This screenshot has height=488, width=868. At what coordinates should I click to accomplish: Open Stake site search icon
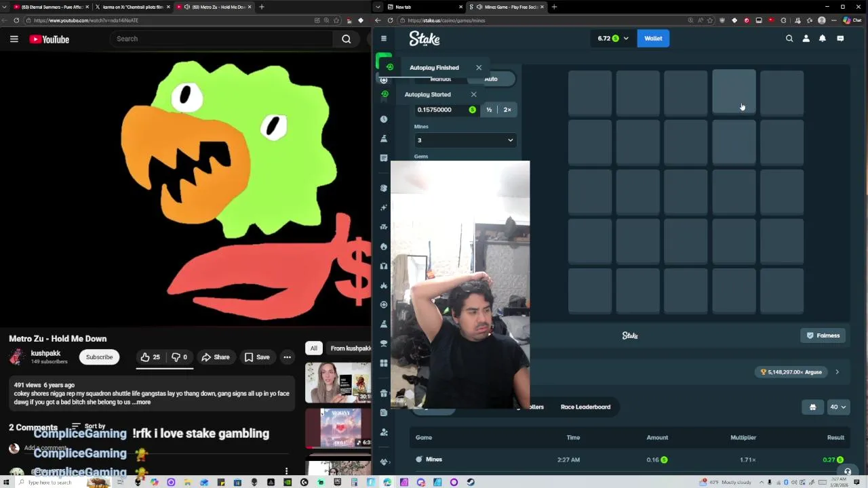coord(789,39)
